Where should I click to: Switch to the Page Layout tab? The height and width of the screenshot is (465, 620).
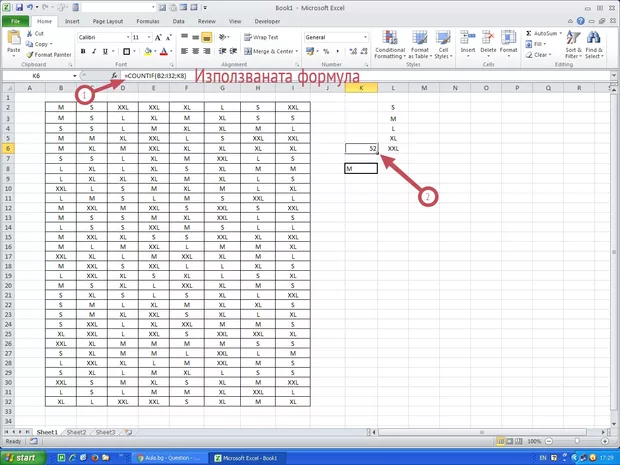click(108, 21)
